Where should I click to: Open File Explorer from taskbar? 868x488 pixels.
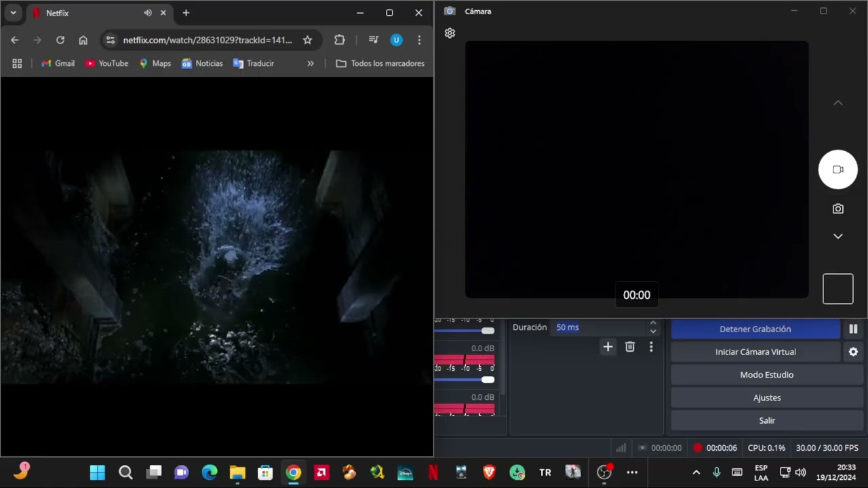pos(237,472)
